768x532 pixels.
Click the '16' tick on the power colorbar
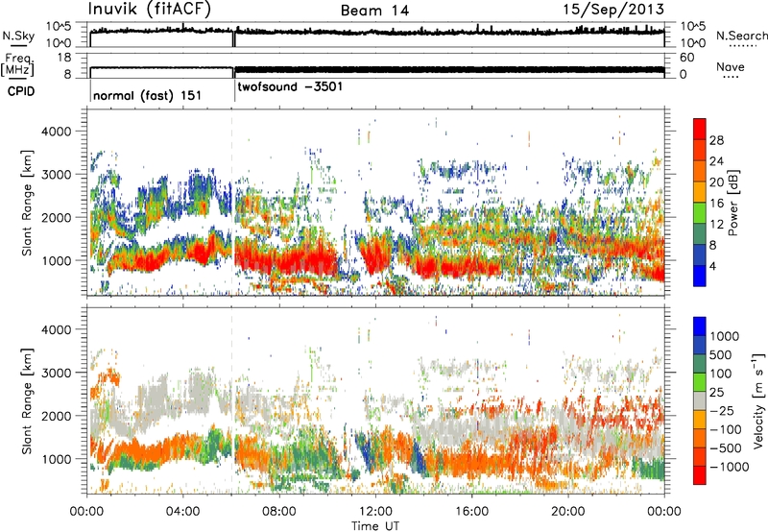[716, 204]
